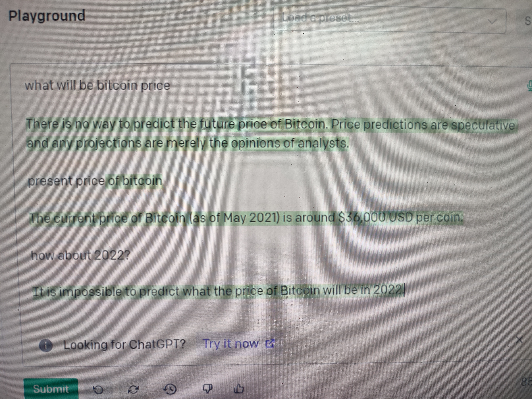Viewport: 532px width, 399px height.
Task: Click the regenerate icon beside Submit
Action: pyautogui.click(x=133, y=389)
